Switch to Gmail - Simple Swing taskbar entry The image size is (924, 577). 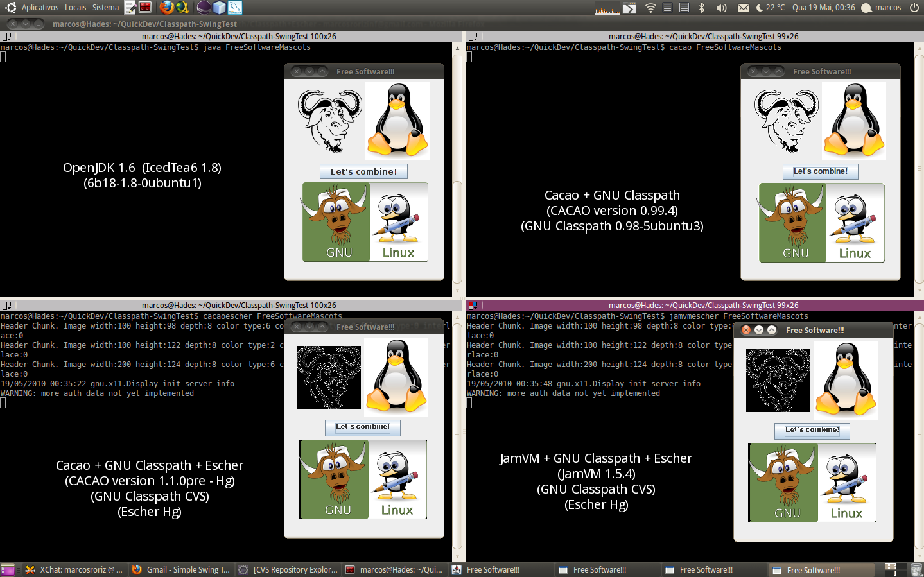pos(181,569)
